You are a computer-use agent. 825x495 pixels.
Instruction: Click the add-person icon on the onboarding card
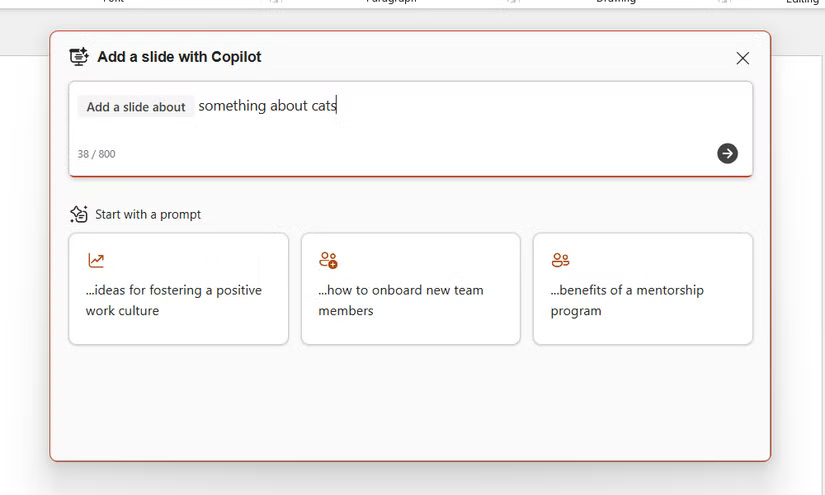[328, 261]
